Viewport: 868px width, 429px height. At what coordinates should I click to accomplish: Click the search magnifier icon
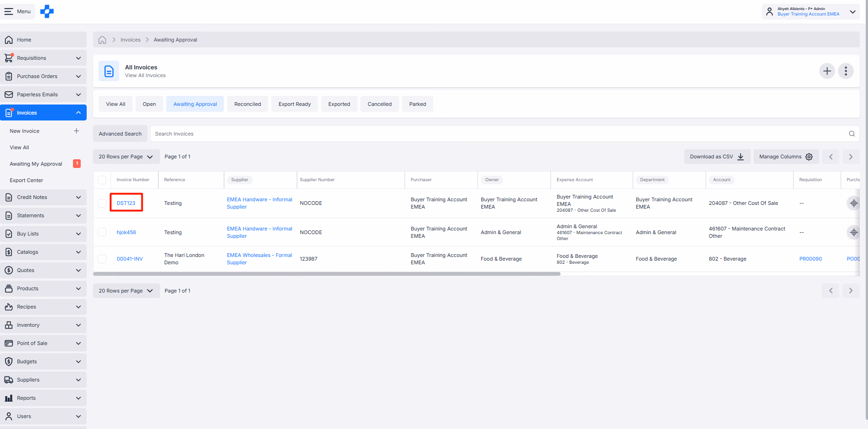[852, 134]
